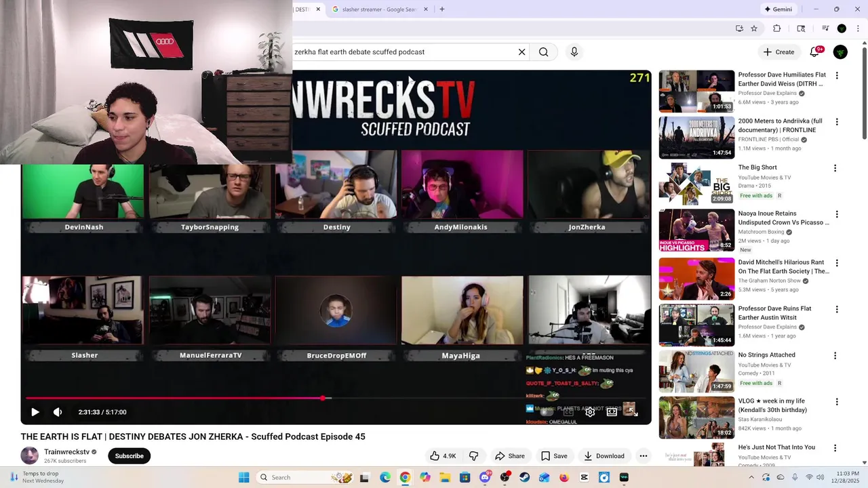The image size is (868, 488).
Task: Open Microsoft Edge from the taskbar
Action: coord(385,477)
